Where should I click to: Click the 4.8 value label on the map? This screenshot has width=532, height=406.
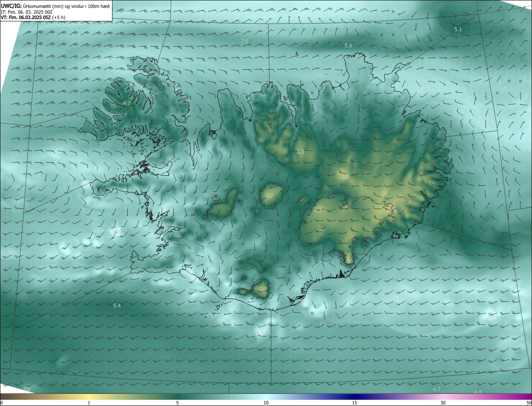pyautogui.click(x=99, y=191)
